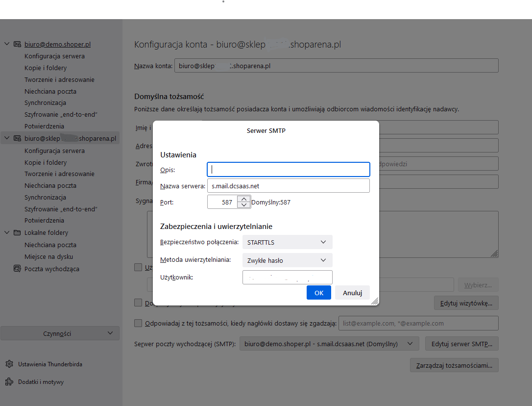The height and width of the screenshot is (406, 532).
Task: Expand the Czynności account actions dropdown
Action: click(x=60, y=333)
